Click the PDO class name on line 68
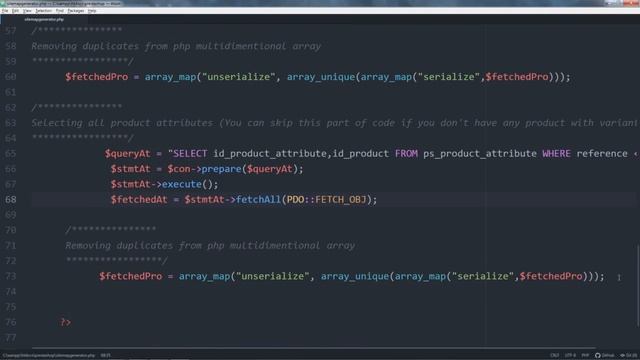The height and width of the screenshot is (360, 640). click(296, 200)
